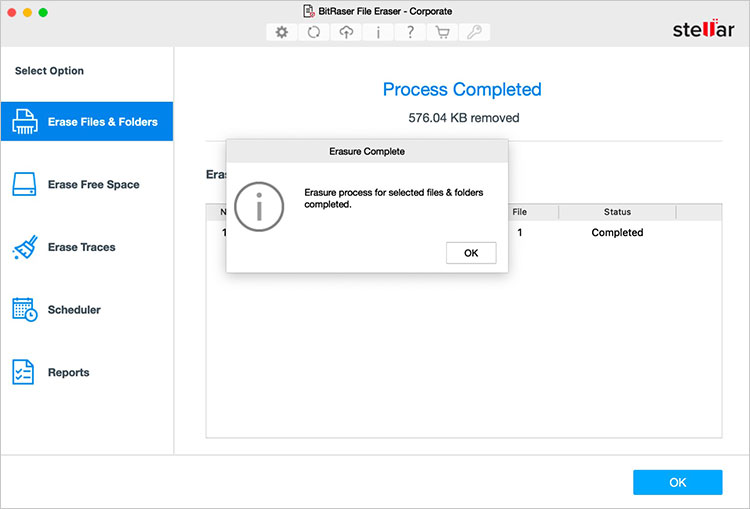750x509 pixels.
Task: Click the checklist Reports icon
Action: coord(23,372)
